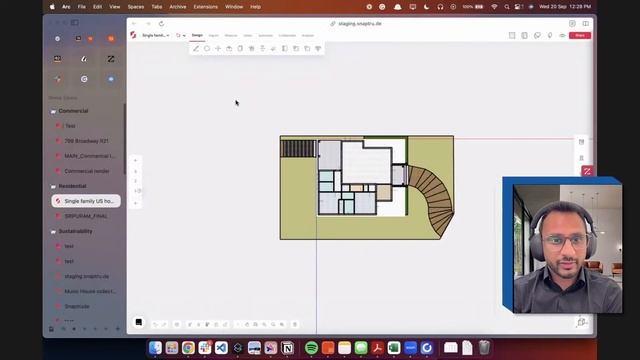
Task: Open the Archive menu
Action: (178, 7)
